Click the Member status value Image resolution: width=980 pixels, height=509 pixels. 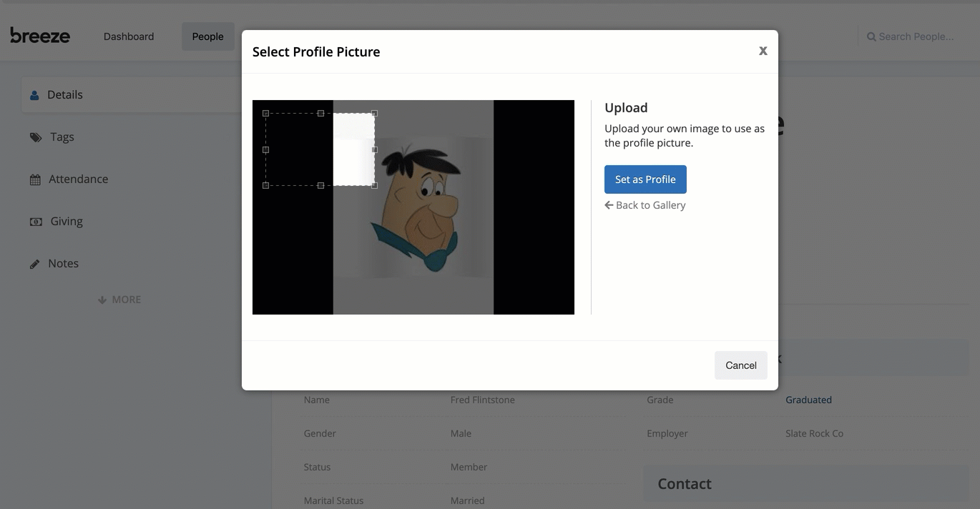(469, 467)
